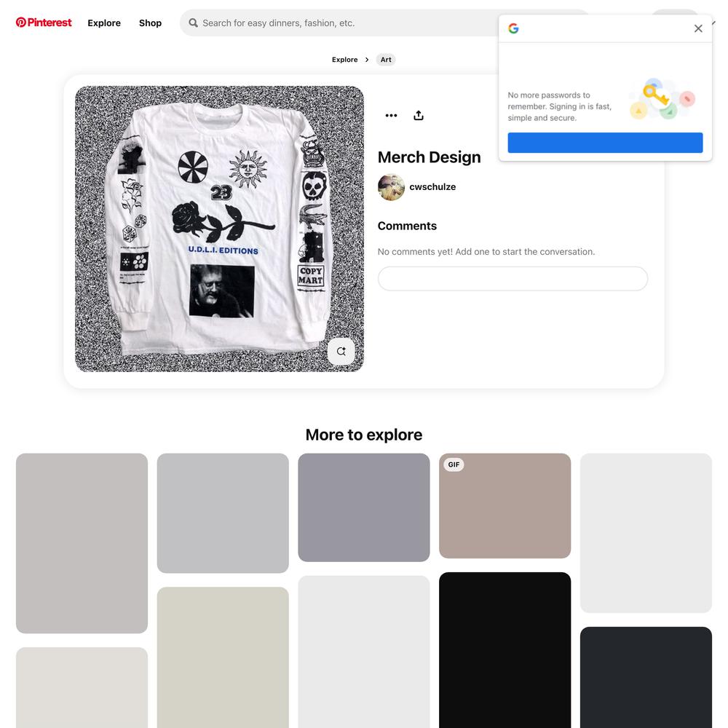Open the solid black pin thumbnail
This screenshot has height=728, width=728.
(x=505, y=650)
